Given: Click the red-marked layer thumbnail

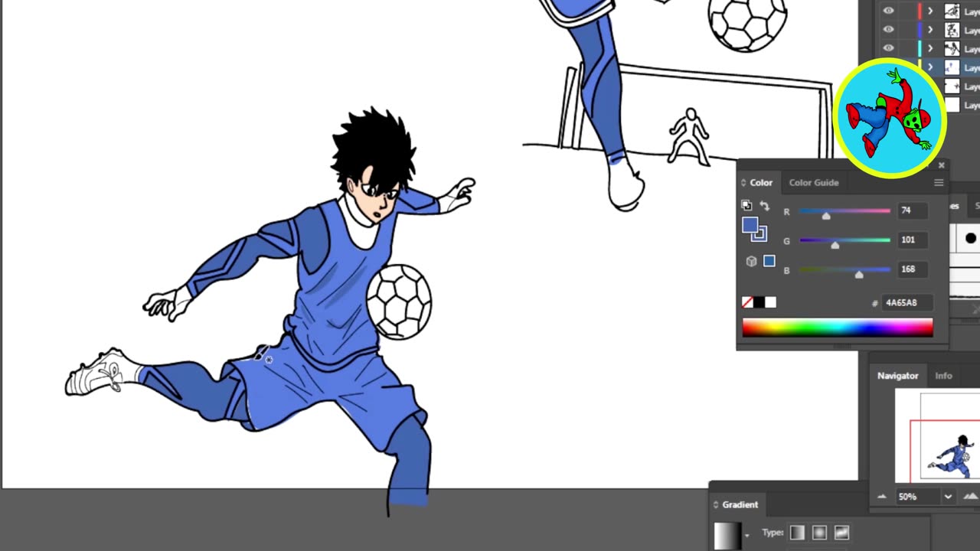Looking at the screenshot, I should (952, 11).
